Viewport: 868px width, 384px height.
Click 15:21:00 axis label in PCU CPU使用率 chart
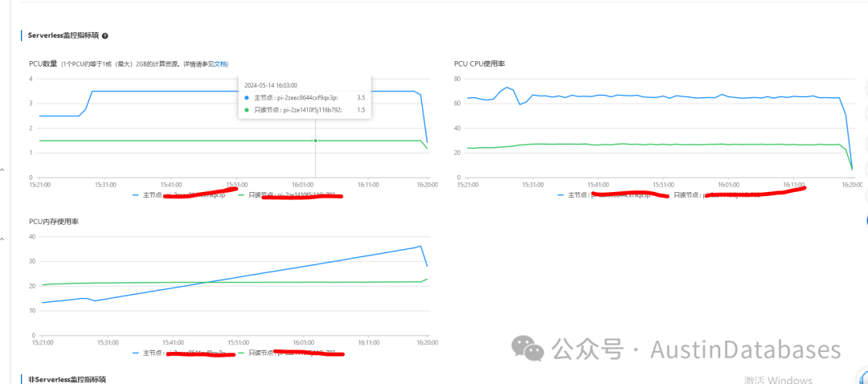point(467,184)
